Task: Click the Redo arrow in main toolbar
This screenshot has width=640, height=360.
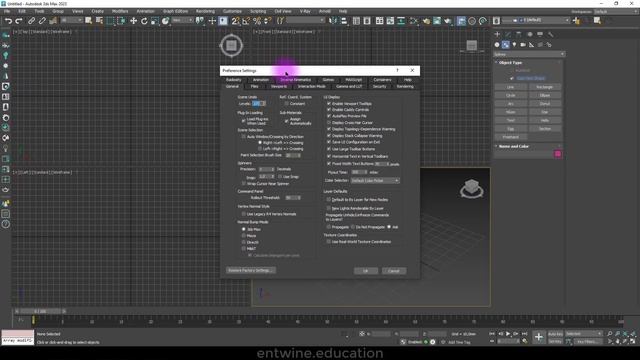Action: click(19, 21)
